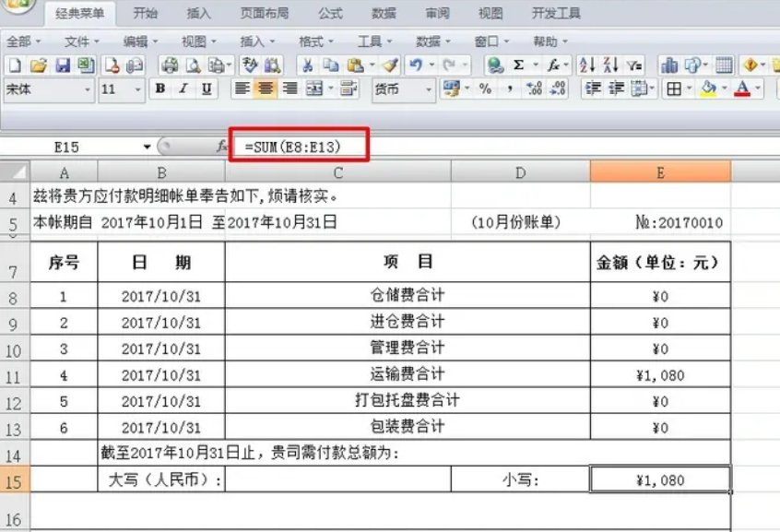This screenshot has height=532, width=780.
Task: Toggle underline formatting
Action: (207, 89)
